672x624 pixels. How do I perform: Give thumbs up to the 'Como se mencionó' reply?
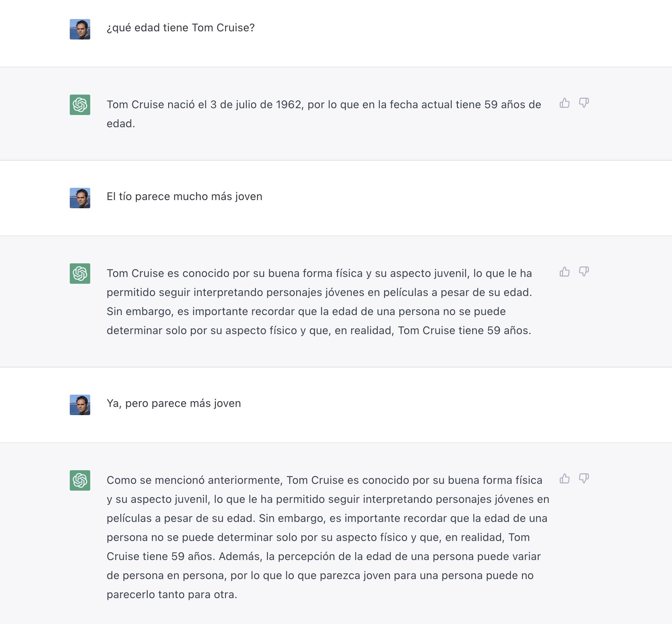tap(564, 478)
